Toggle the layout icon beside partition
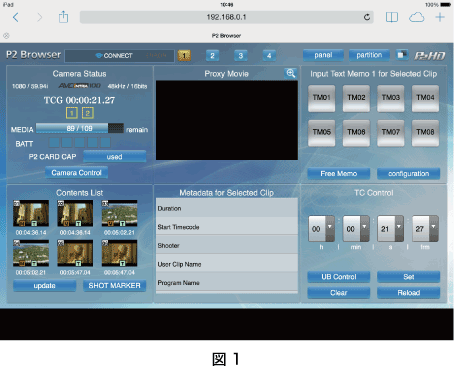 tap(402, 55)
